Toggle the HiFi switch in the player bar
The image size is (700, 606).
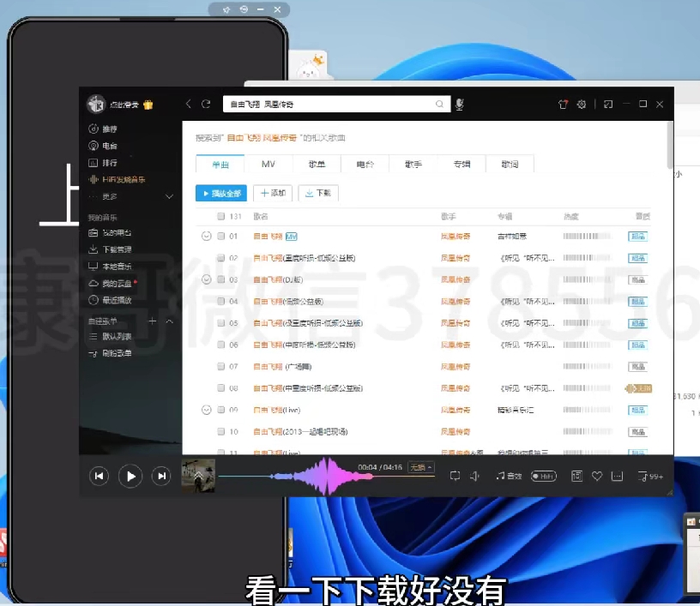tap(543, 476)
